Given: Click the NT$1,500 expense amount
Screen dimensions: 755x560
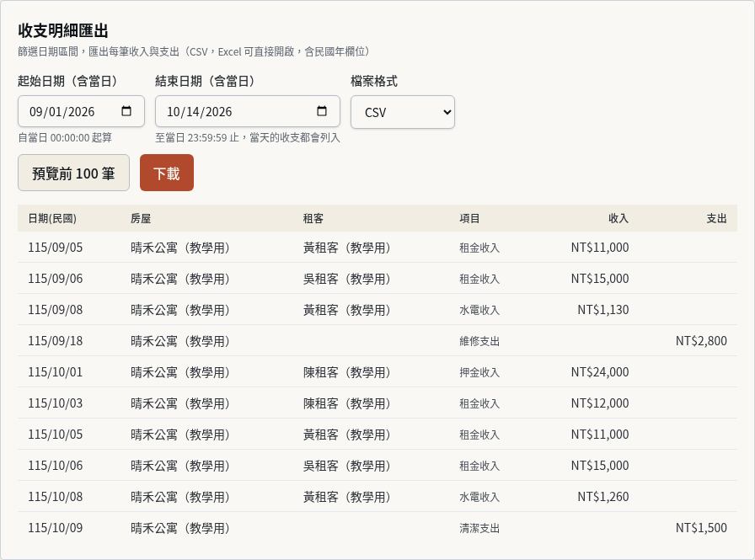Looking at the screenshot, I should 701,528.
